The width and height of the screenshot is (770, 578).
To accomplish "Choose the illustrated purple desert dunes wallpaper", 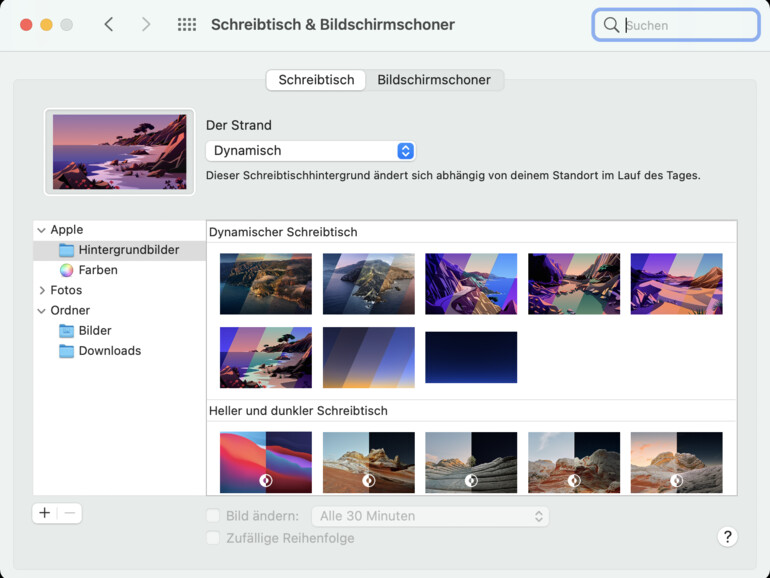I will click(x=676, y=284).
